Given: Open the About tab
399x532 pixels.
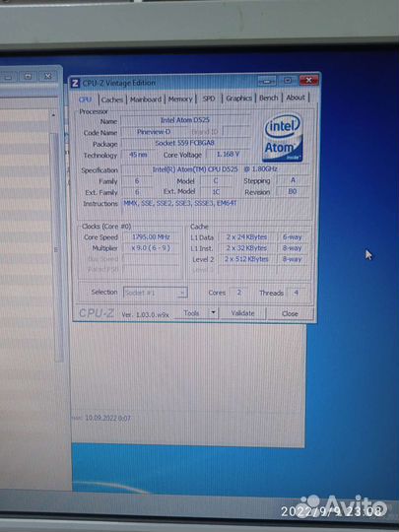Looking at the screenshot, I should (x=296, y=98).
